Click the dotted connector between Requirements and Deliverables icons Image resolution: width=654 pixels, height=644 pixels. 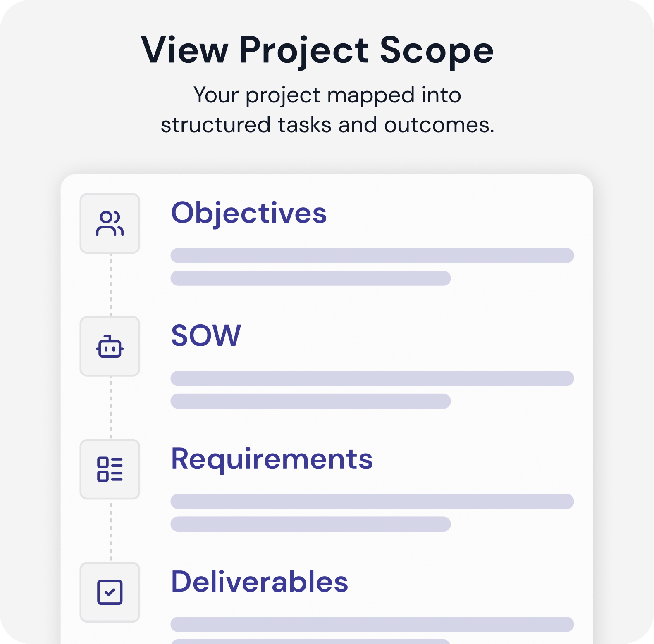111,531
